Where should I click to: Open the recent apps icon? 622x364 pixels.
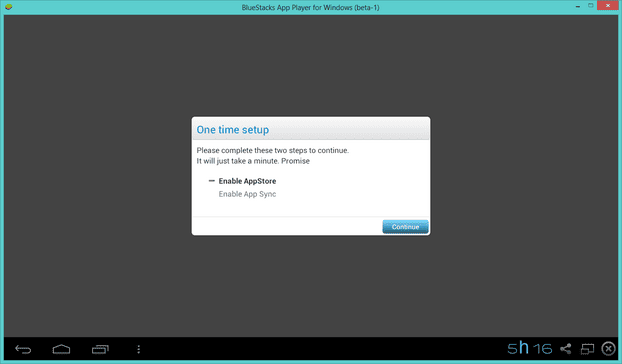pos(100,349)
